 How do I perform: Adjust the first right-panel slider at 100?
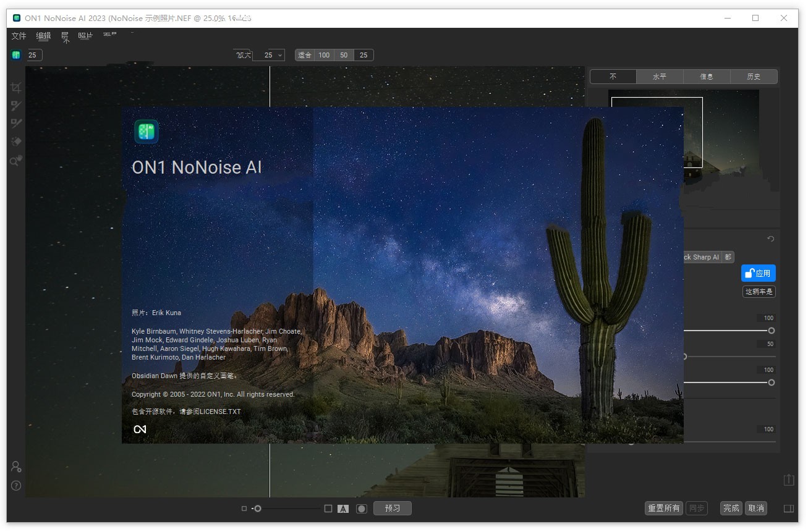pyautogui.click(x=772, y=331)
